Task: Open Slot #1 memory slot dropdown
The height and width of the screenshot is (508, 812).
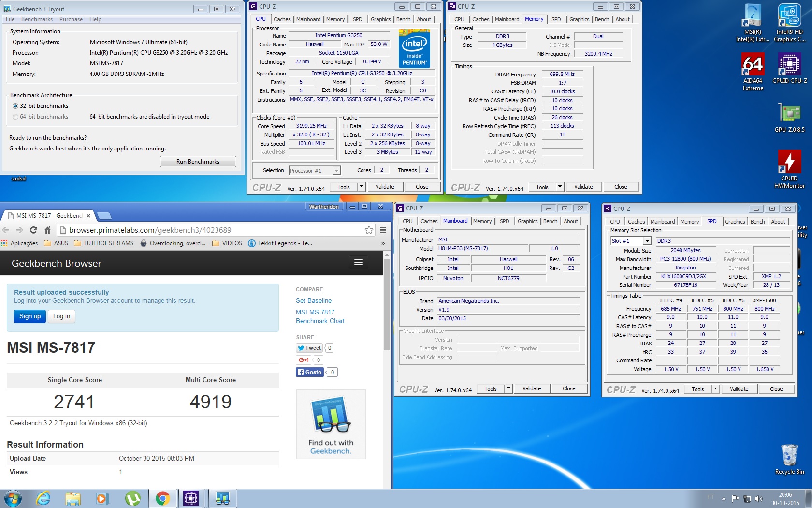Action: 631,241
